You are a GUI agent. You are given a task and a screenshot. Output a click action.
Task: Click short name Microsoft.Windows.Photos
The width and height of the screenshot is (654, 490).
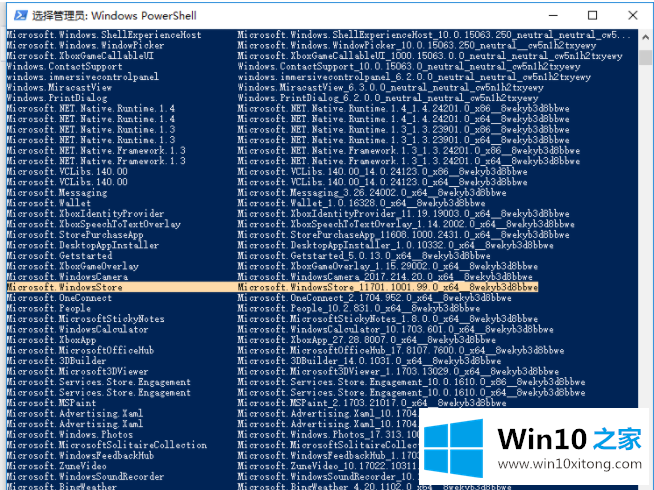[70, 435]
